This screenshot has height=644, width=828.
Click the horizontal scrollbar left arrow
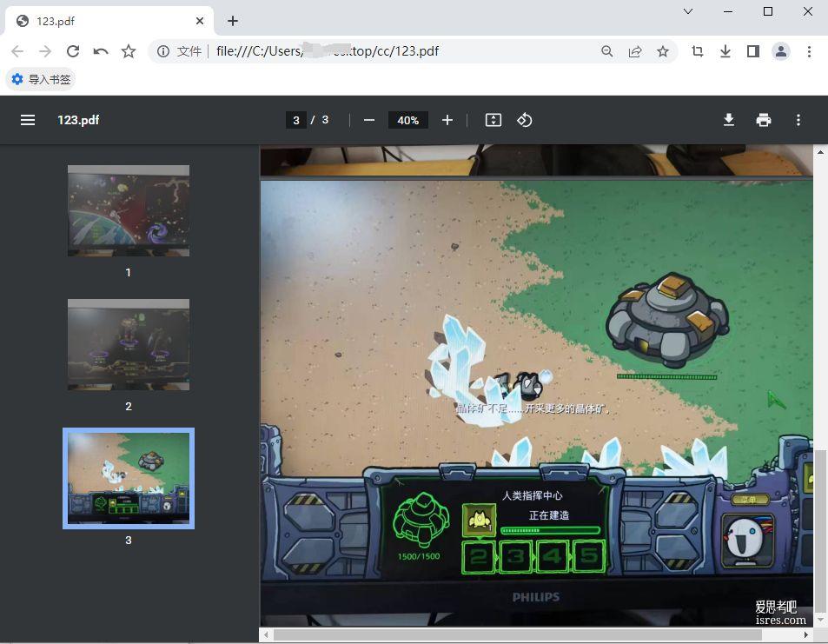point(266,634)
